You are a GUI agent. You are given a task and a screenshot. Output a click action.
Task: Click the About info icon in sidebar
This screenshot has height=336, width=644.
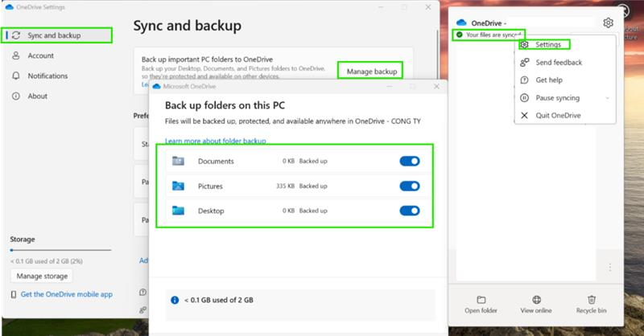[16, 96]
